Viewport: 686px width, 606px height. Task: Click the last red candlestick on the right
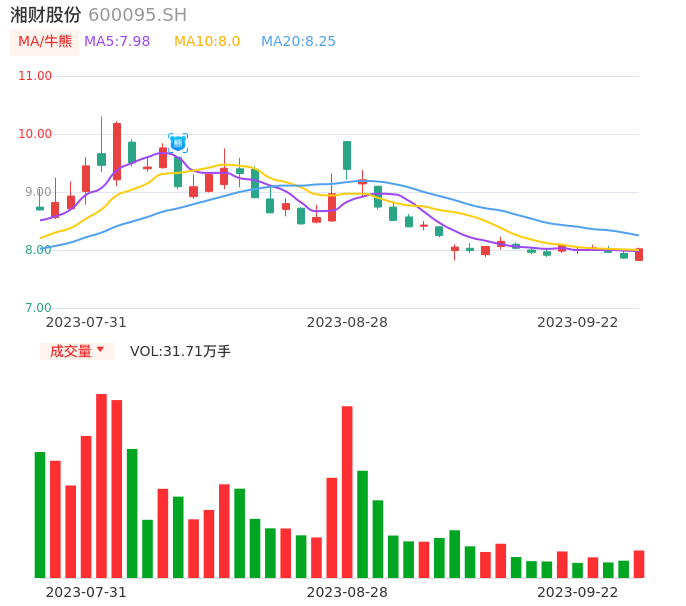[639, 254]
